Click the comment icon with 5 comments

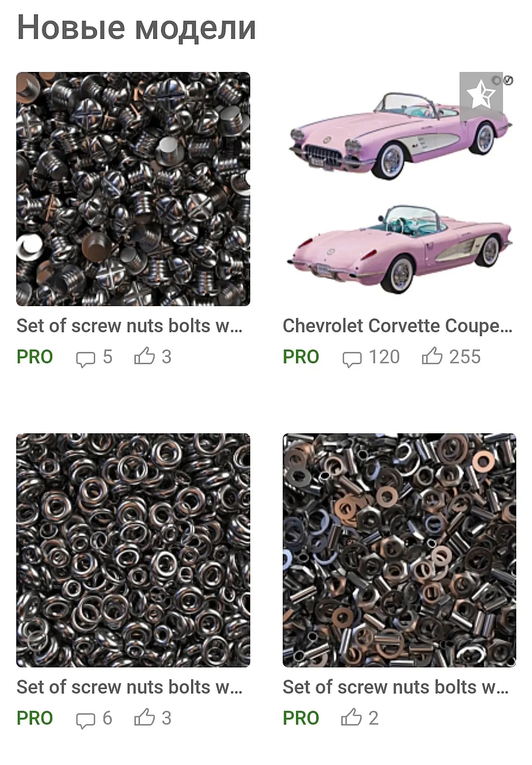pyautogui.click(x=85, y=359)
